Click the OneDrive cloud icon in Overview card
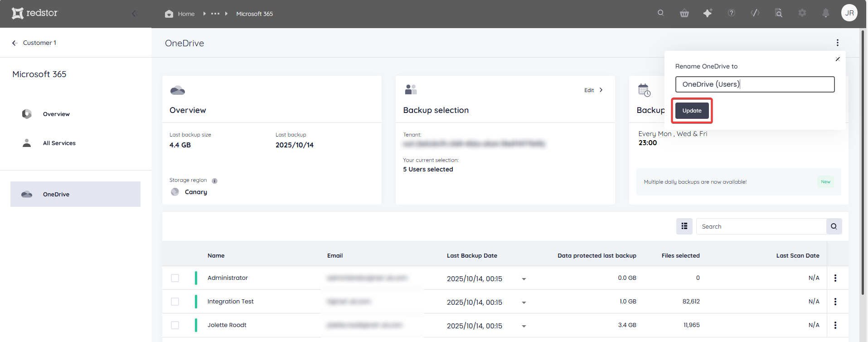This screenshot has width=868, height=342. click(177, 90)
